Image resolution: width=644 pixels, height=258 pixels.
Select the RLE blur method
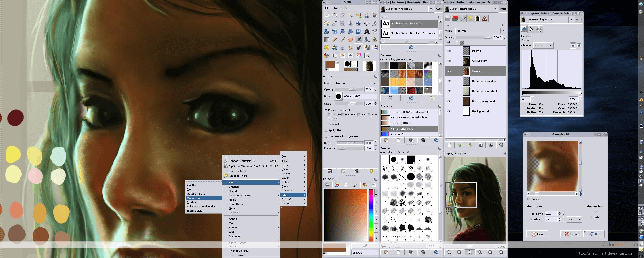(x=591, y=217)
